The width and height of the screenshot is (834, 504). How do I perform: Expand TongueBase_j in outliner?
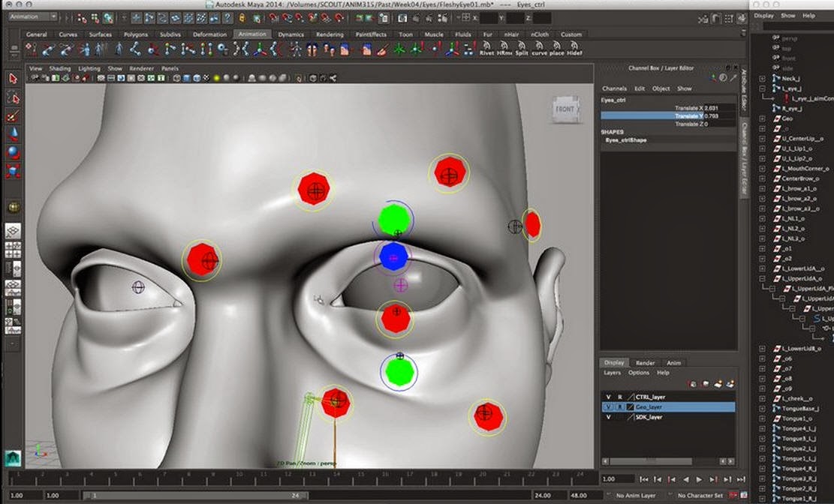(x=762, y=409)
